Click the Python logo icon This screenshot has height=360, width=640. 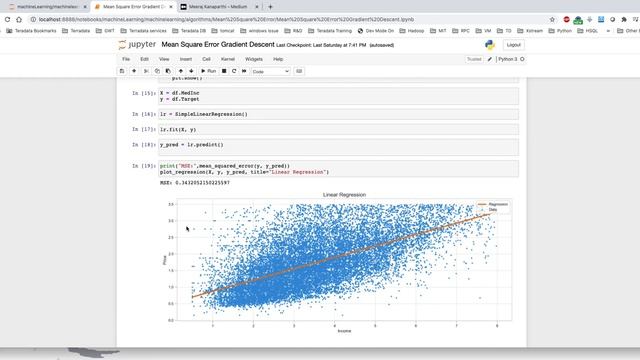click(490, 45)
